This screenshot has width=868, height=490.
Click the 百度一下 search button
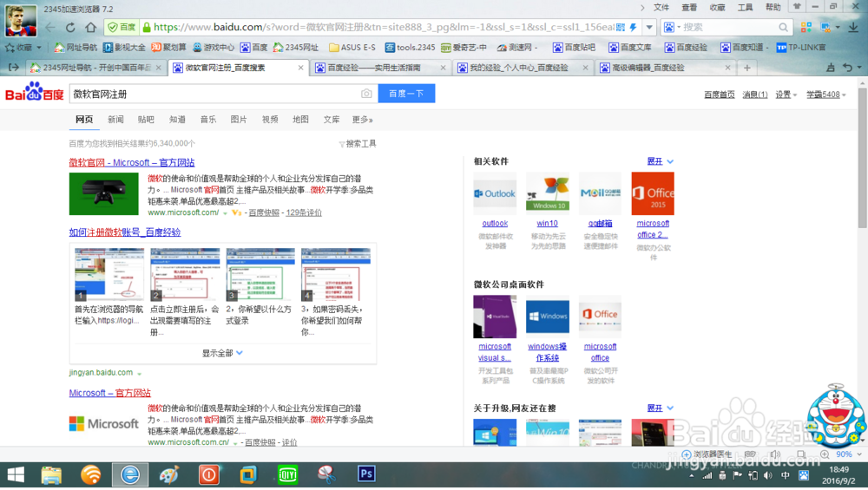coord(406,94)
